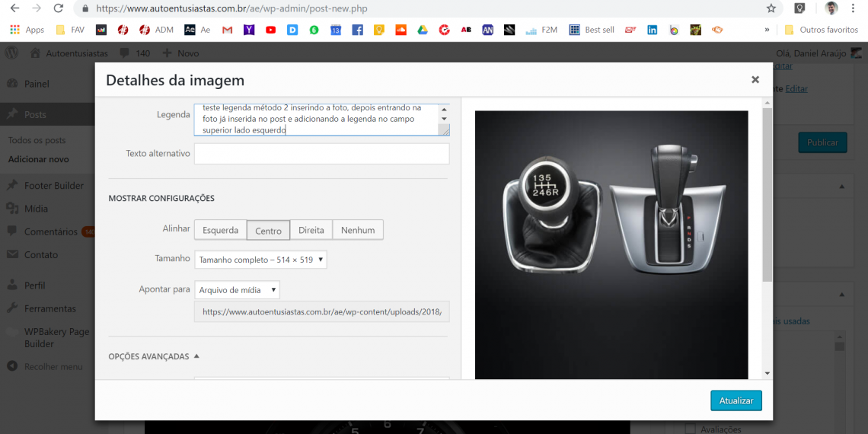Open the LinkedIn bookmark icon

pyautogui.click(x=652, y=30)
